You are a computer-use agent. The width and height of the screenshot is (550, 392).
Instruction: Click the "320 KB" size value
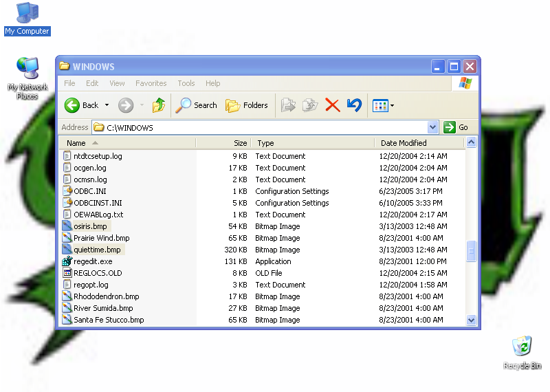(x=236, y=250)
